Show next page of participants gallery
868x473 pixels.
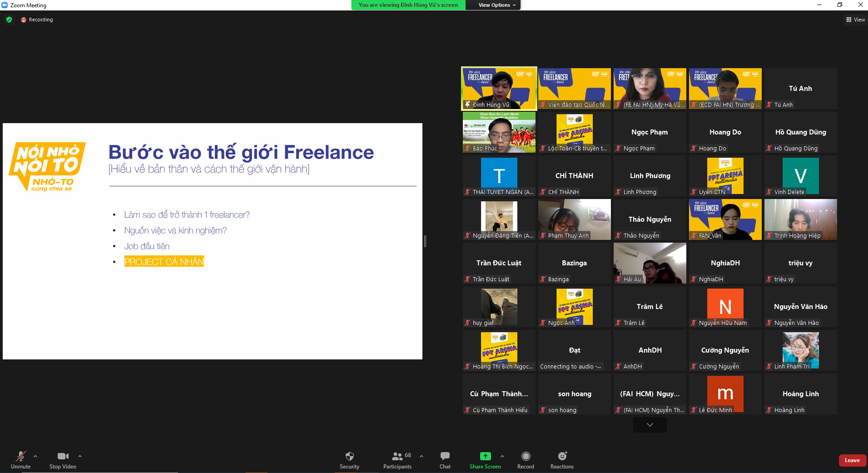click(650, 425)
